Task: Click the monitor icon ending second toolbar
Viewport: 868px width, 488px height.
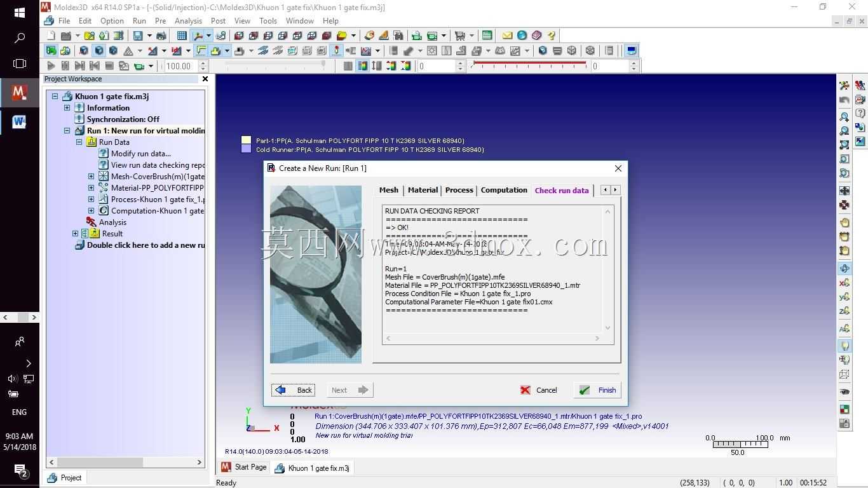Action: pyautogui.click(x=632, y=51)
